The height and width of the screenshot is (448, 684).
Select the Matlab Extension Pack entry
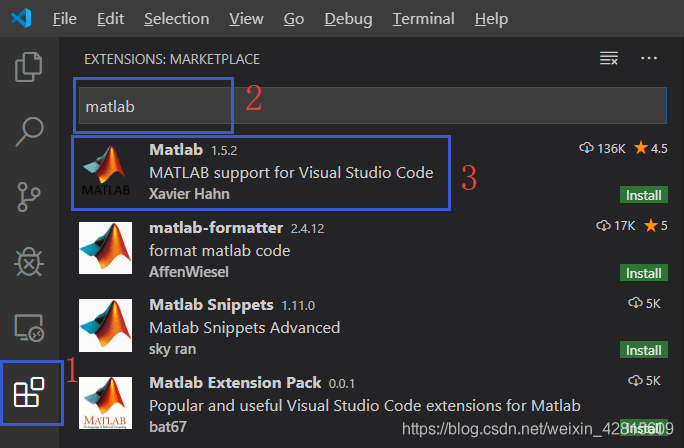(x=373, y=404)
